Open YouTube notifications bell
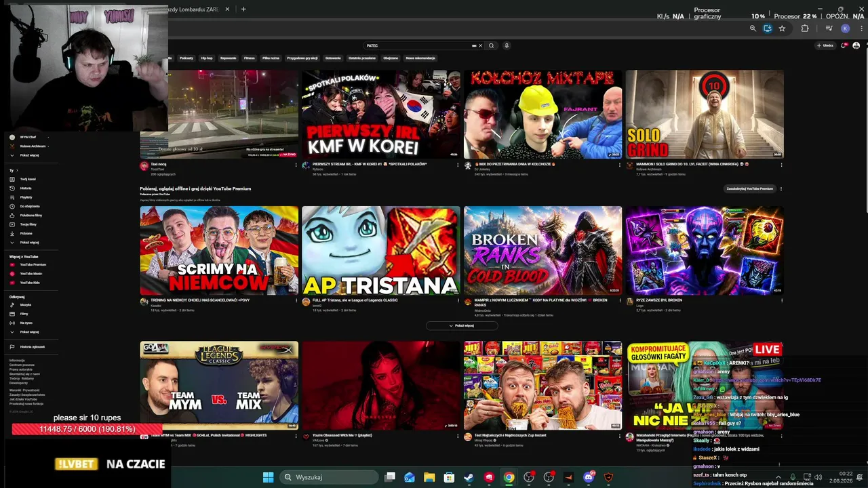The height and width of the screenshot is (488, 868). click(844, 45)
